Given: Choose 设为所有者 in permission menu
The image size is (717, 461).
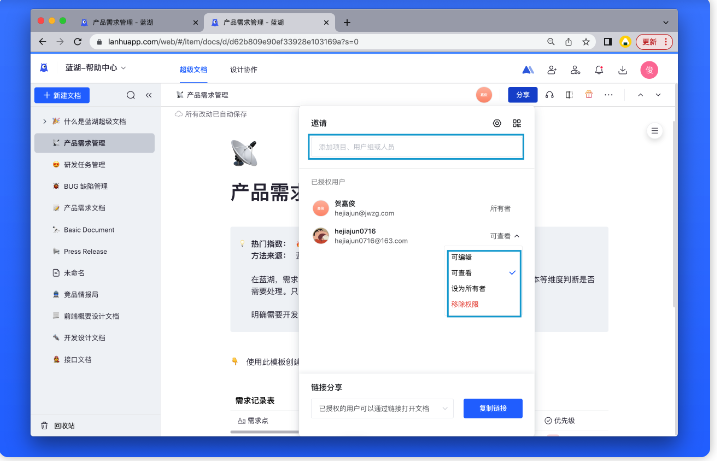Looking at the screenshot, I should (466, 288).
